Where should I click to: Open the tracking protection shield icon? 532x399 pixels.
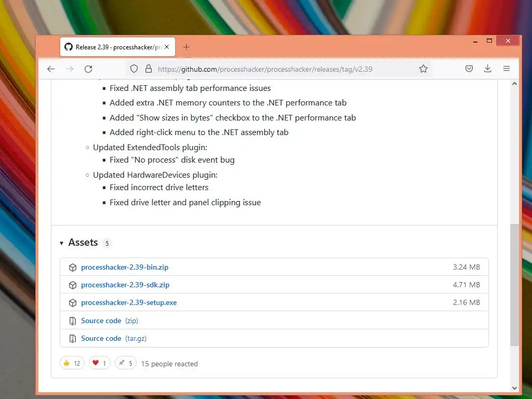point(134,69)
